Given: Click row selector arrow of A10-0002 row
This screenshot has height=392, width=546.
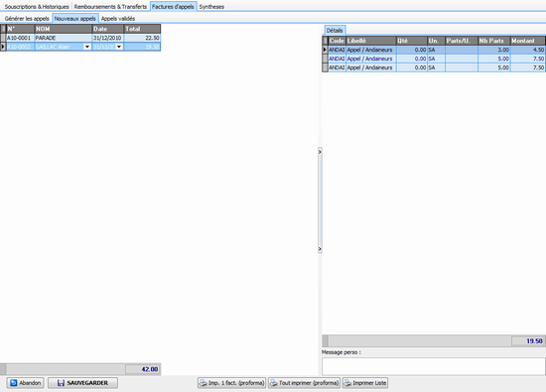Looking at the screenshot, I should pyautogui.click(x=3, y=47).
